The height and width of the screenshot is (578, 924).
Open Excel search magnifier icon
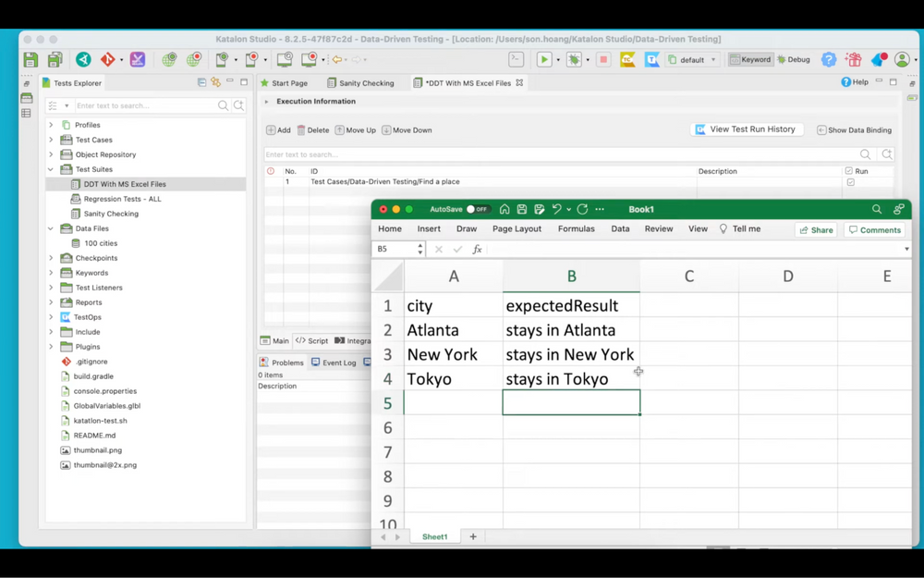tap(877, 210)
